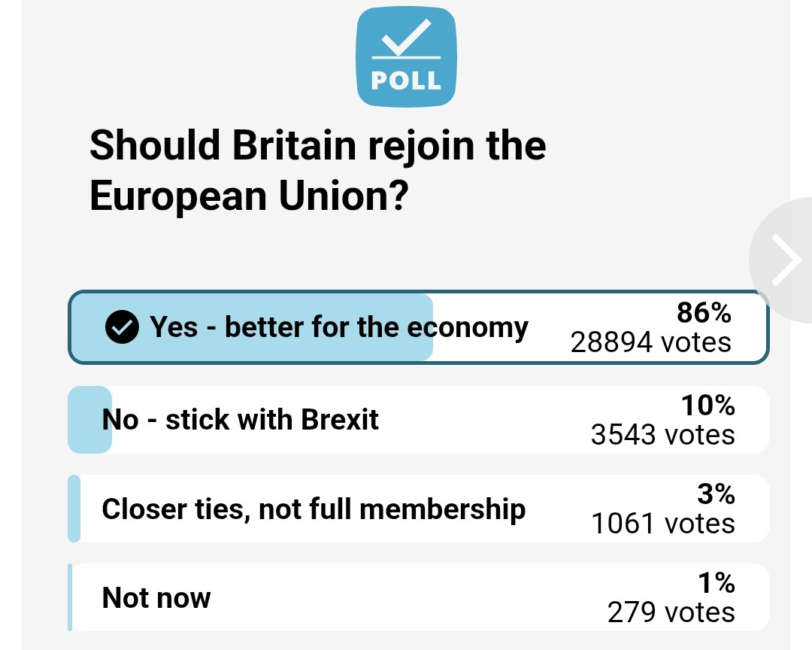
Task: Click the "279 votes" count
Action: (x=671, y=612)
